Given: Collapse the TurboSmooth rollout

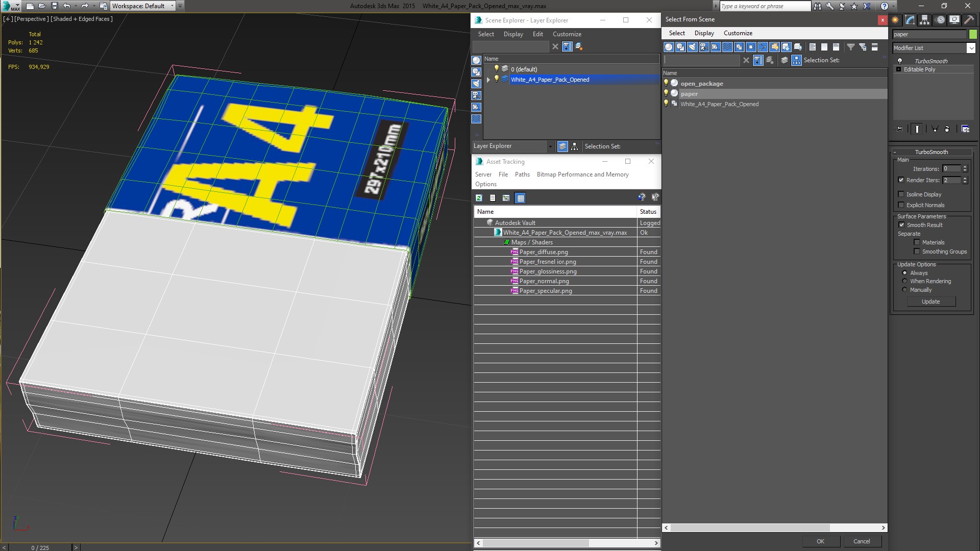Looking at the screenshot, I should 895,152.
